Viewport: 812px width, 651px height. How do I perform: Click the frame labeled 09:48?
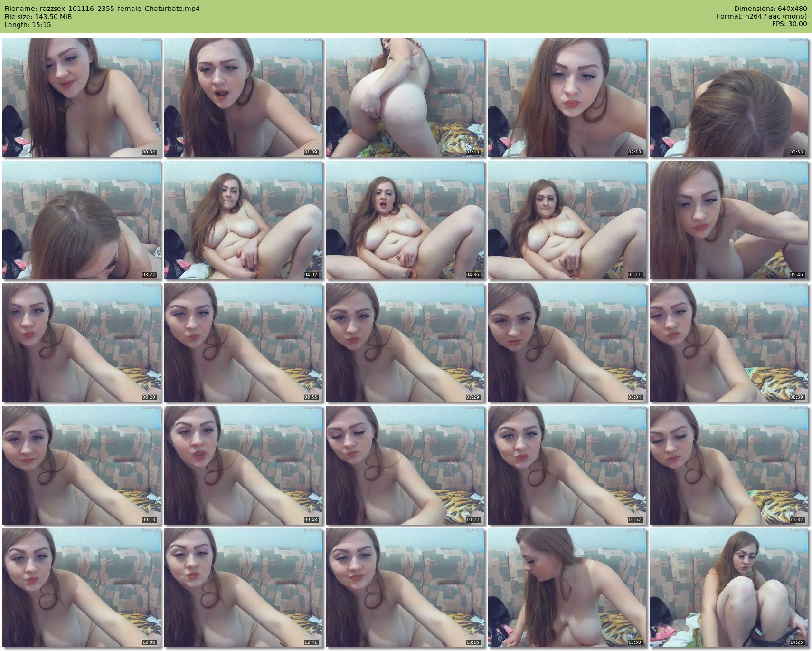click(244, 465)
